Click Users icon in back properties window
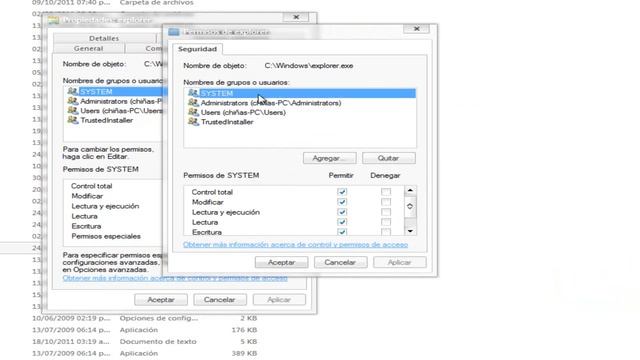 73,110
